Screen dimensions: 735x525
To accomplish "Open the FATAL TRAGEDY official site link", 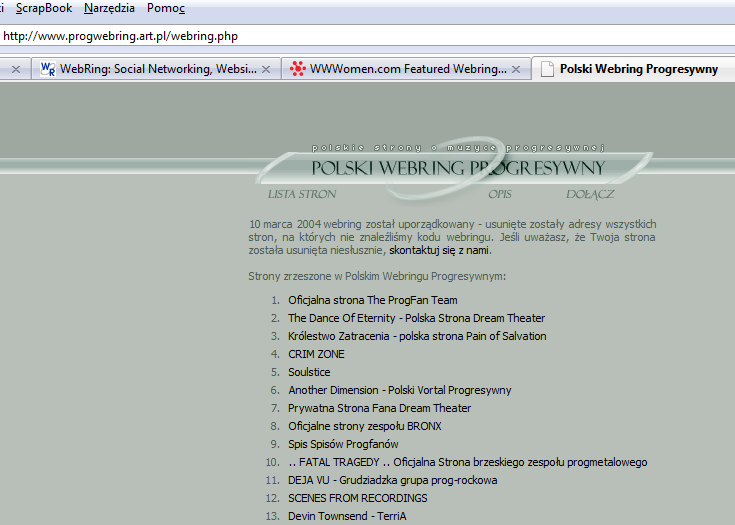I will (468, 462).
